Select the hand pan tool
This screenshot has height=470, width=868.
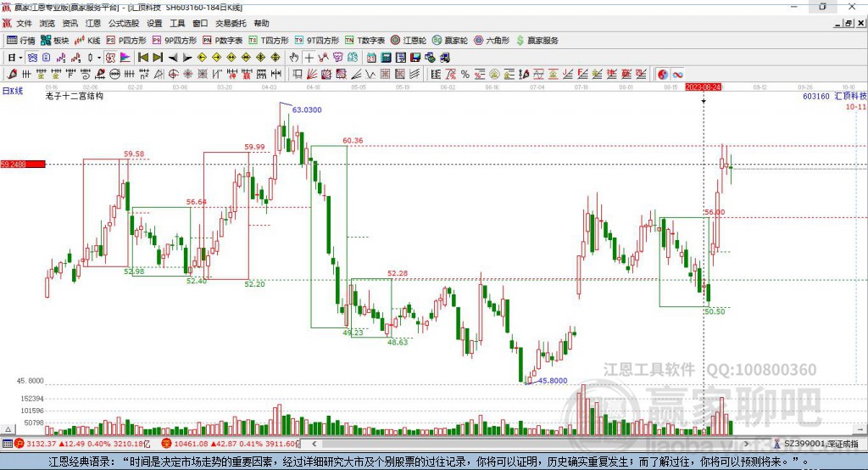(x=294, y=58)
